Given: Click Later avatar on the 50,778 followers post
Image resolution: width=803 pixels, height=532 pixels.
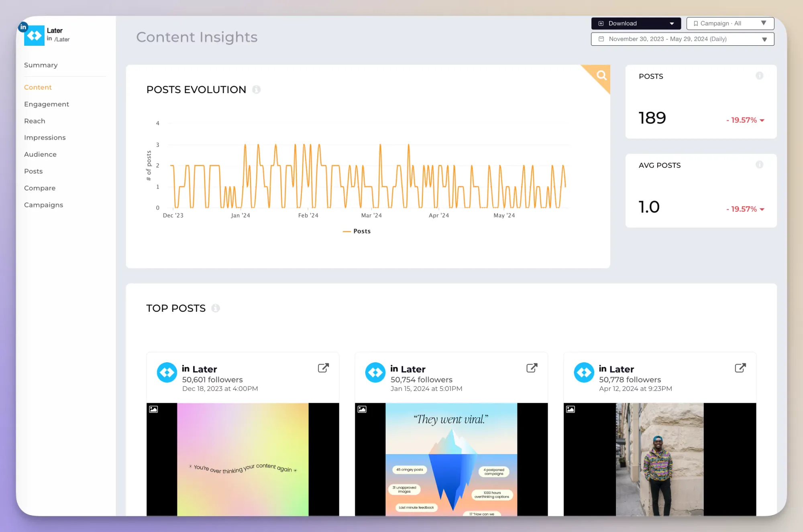Looking at the screenshot, I should click(584, 373).
